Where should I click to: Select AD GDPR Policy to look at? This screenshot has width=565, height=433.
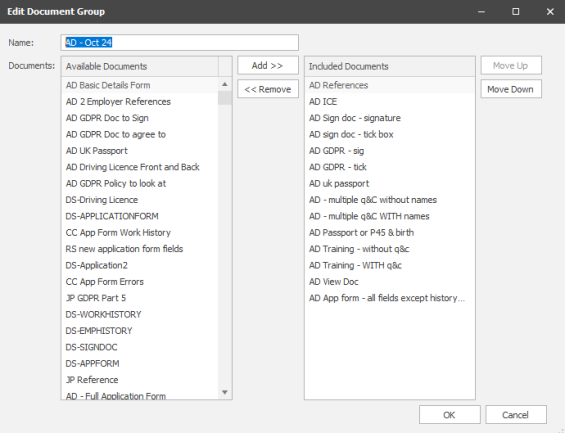pyautogui.click(x=140, y=184)
